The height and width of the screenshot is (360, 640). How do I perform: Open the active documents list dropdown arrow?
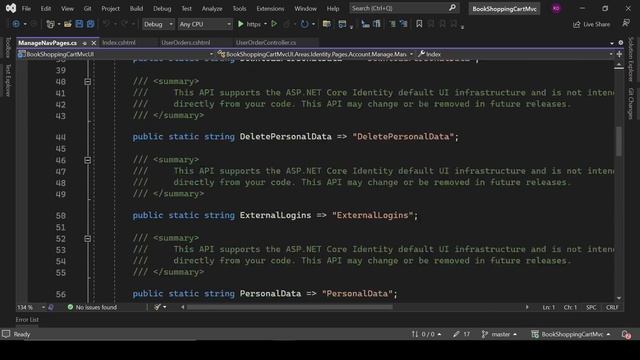611,43
